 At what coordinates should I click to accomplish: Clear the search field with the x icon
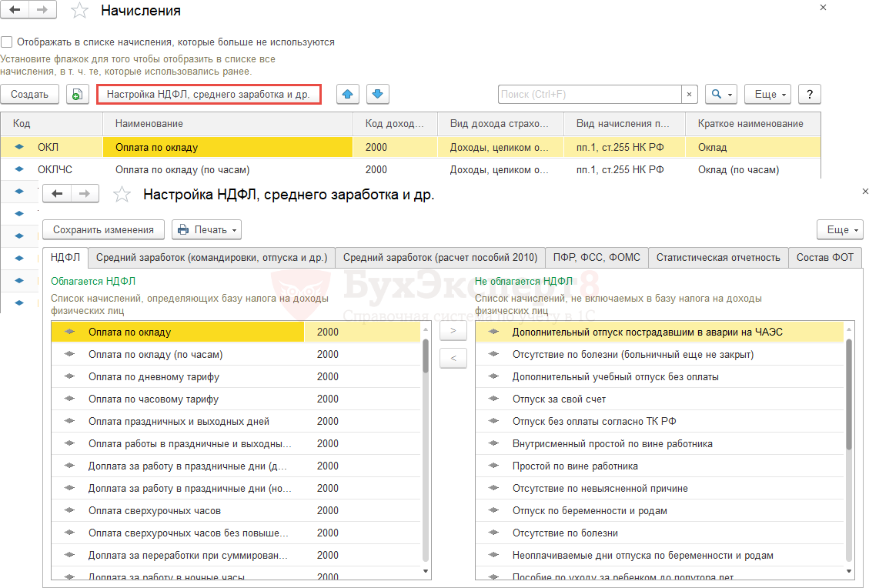tap(689, 94)
